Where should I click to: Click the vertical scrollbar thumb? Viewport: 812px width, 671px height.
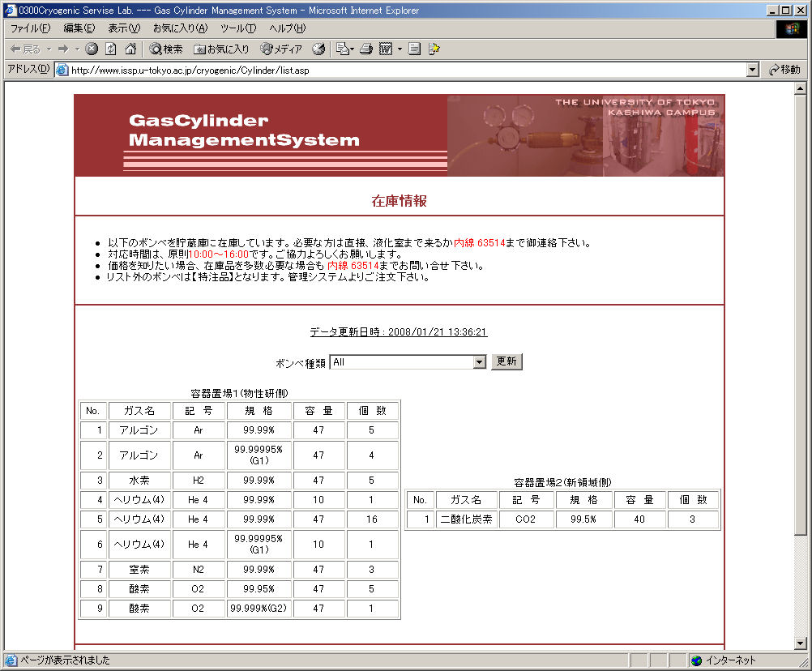[800, 314]
